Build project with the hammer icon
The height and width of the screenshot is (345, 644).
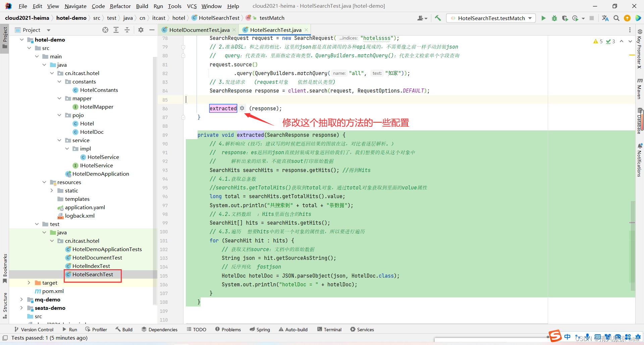pos(438,18)
